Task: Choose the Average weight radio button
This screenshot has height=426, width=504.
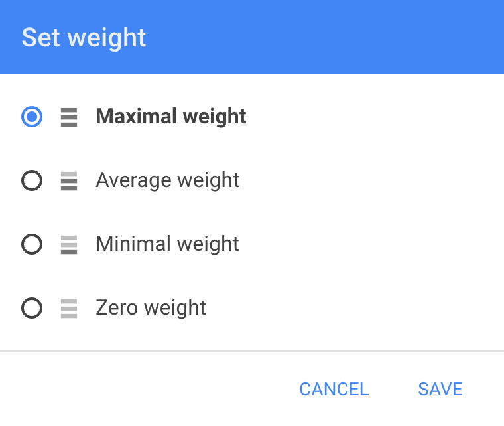Action: tap(32, 181)
